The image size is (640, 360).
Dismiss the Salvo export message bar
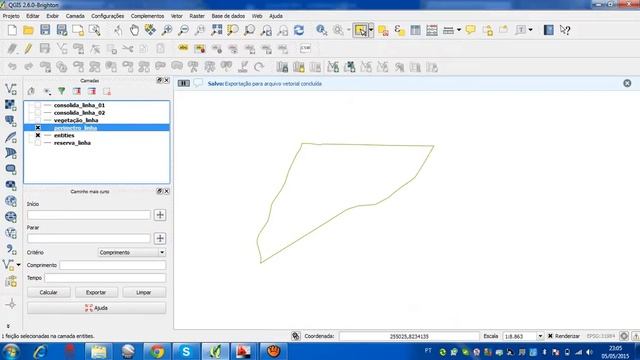(627, 83)
